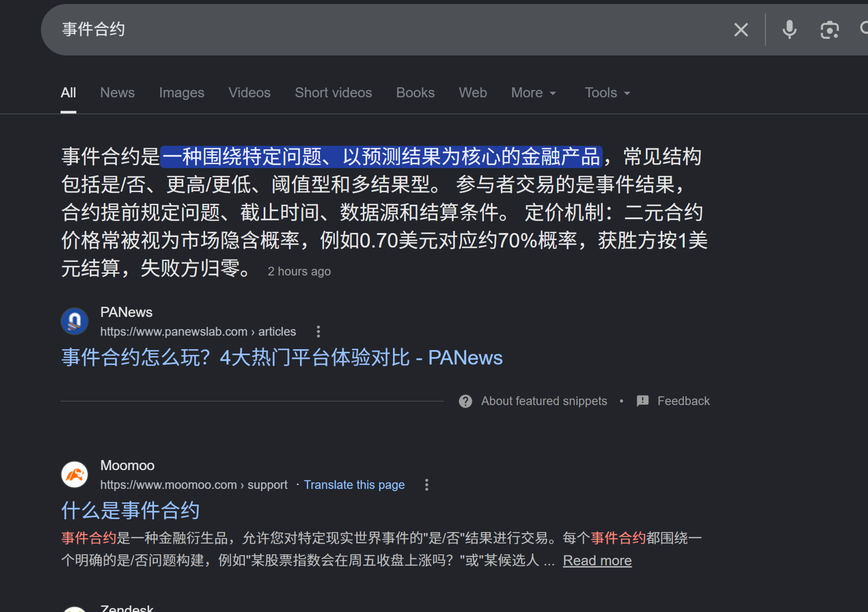This screenshot has height=612, width=868.
Task: Open PANews article 事件合约怎么玩 link
Action: pyautogui.click(x=282, y=357)
